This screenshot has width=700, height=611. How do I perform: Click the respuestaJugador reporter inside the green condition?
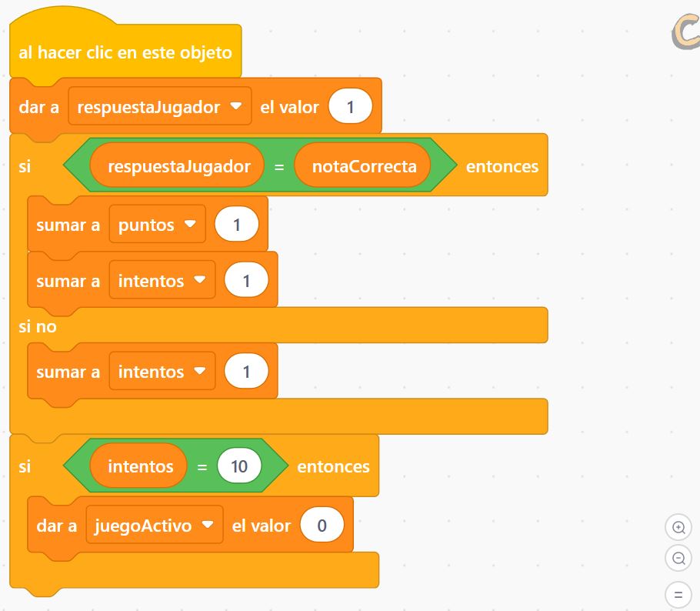click(x=177, y=166)
